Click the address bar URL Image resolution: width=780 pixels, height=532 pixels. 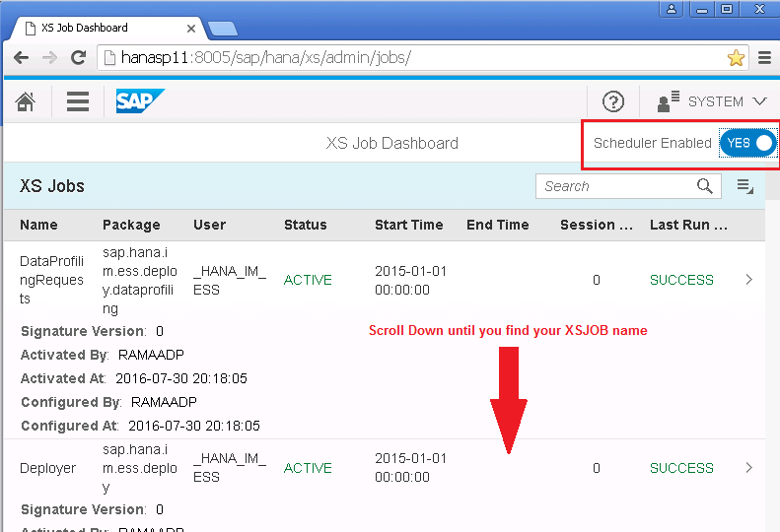pyautogui.click(x=265, y=58)
